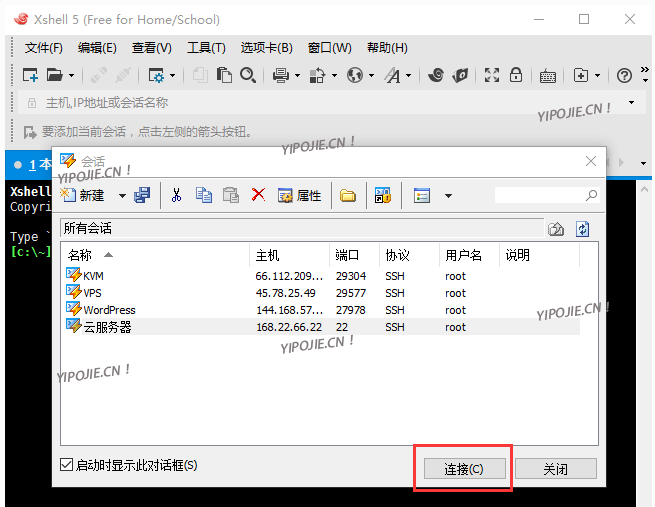
Task: Open the 窗口(W) menu
Action: pyautogui.click(x=330, y=48)
